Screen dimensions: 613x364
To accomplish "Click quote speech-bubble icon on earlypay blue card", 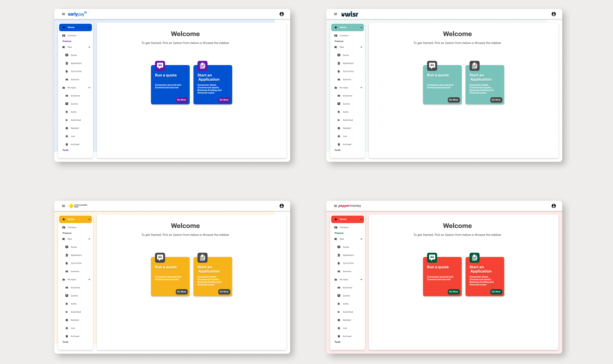I will pyautogui.click(x=160, y=65).
